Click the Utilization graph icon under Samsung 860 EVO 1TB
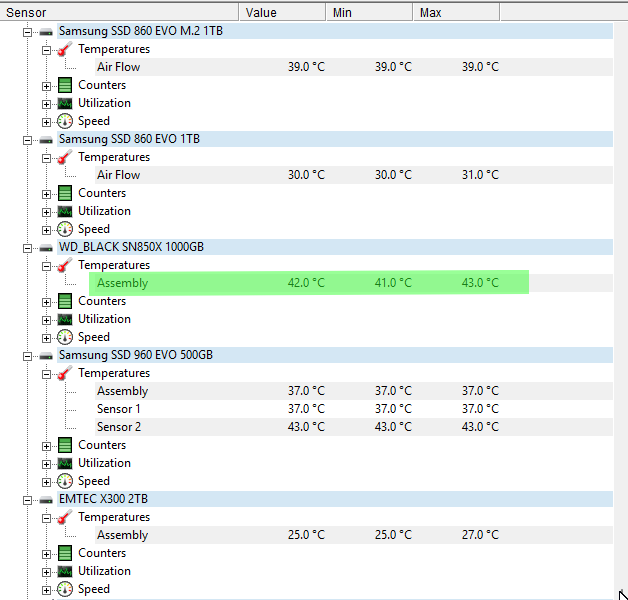 [x=65, y=211]
